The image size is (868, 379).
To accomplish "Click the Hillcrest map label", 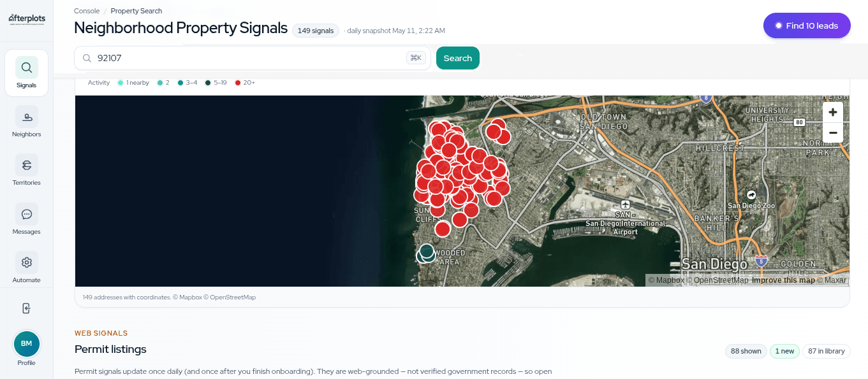I will coord(719,148).
